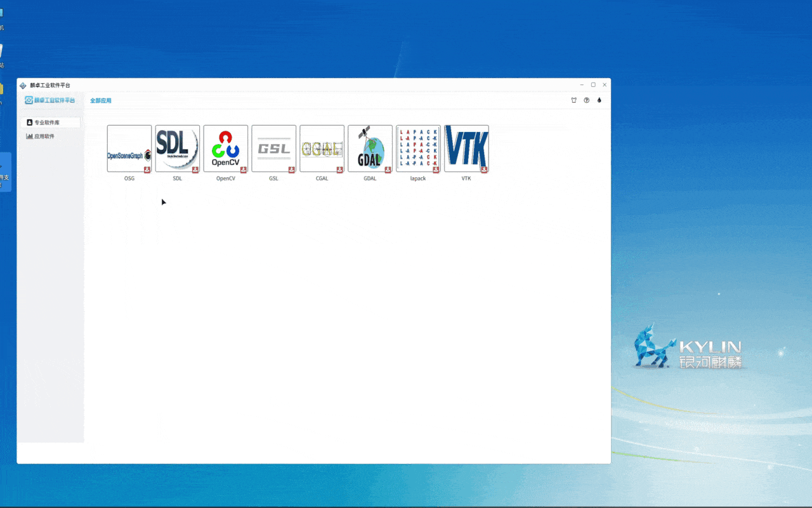Click the download icon on the OpenCV tile
The width and height of the screenshot is (812, 508).
[x=244, y=170]
